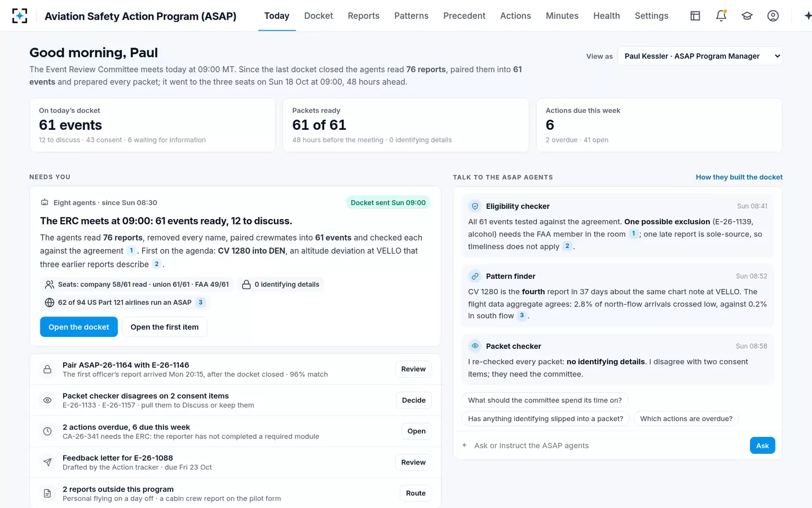
Task: Open the layout panel icon in header
Action: click(695, 16)
